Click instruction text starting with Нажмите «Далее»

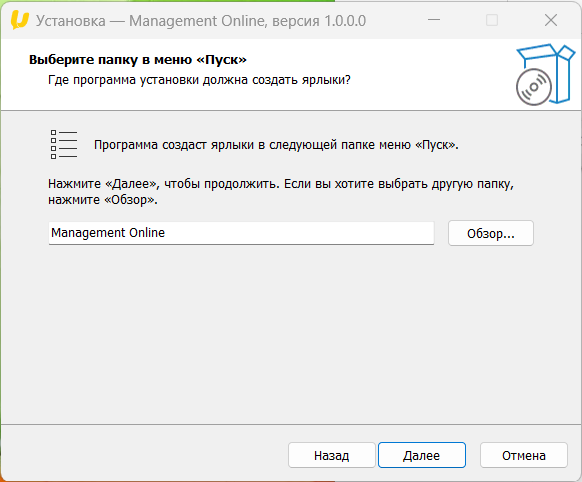(x=281, y=191)
